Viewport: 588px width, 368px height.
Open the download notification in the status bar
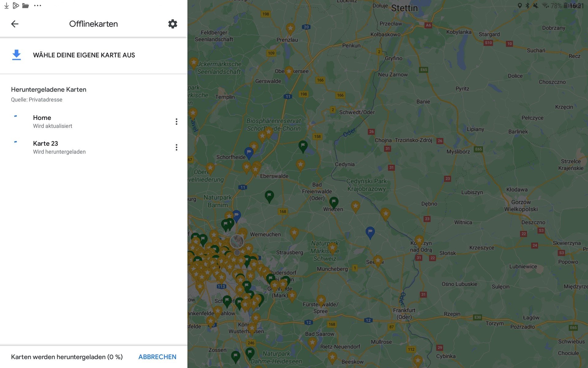click(6, 6)
